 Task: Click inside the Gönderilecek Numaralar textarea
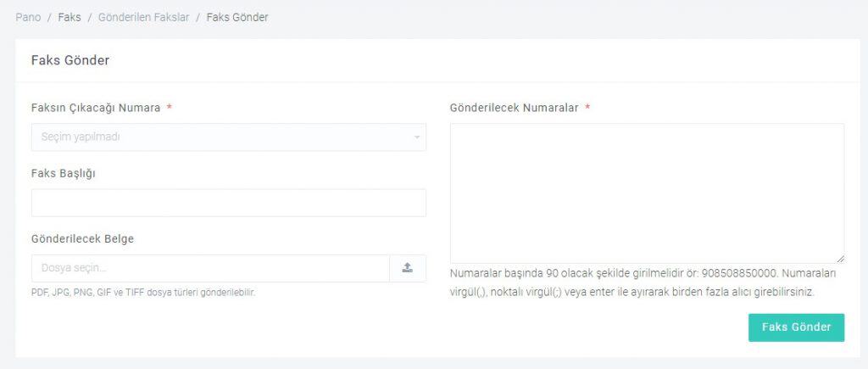tap(647, 193)
